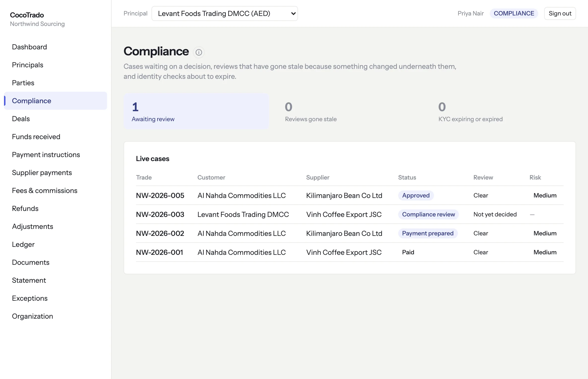Image resolution: width=588 pixels, height=379 pixels.
Task: Go to Payment instructions
Action: click(55, 155)
